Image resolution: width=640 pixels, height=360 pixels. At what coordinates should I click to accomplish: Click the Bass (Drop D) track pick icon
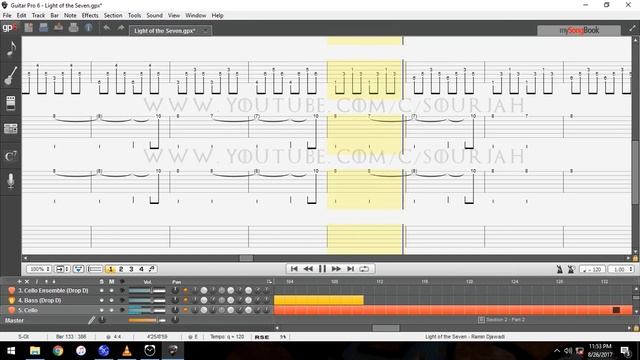pos(11,300)
